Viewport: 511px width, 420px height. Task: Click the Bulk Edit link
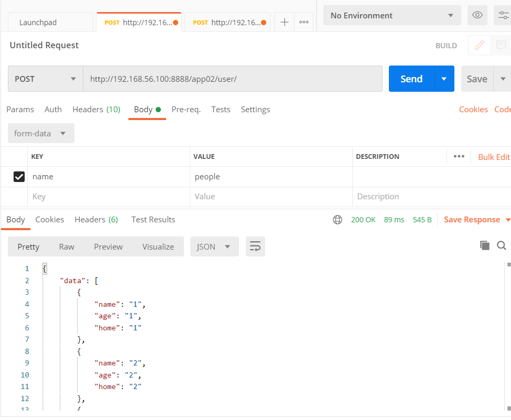494,157
